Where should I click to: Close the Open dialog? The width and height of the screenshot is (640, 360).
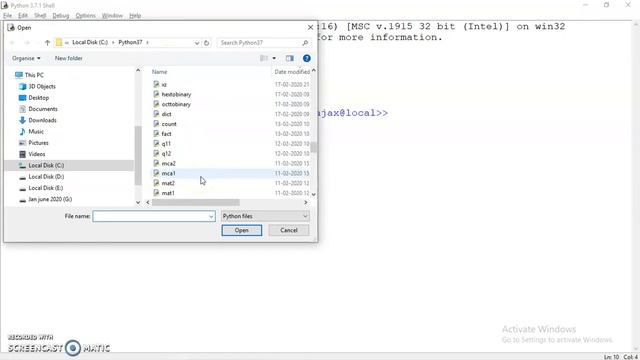(x=310, y=27)
